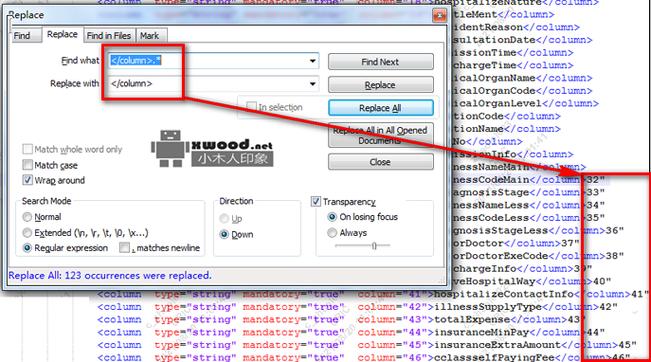
Task: Click the 123 occurrences replaced status message
Action: pos(110,276)
